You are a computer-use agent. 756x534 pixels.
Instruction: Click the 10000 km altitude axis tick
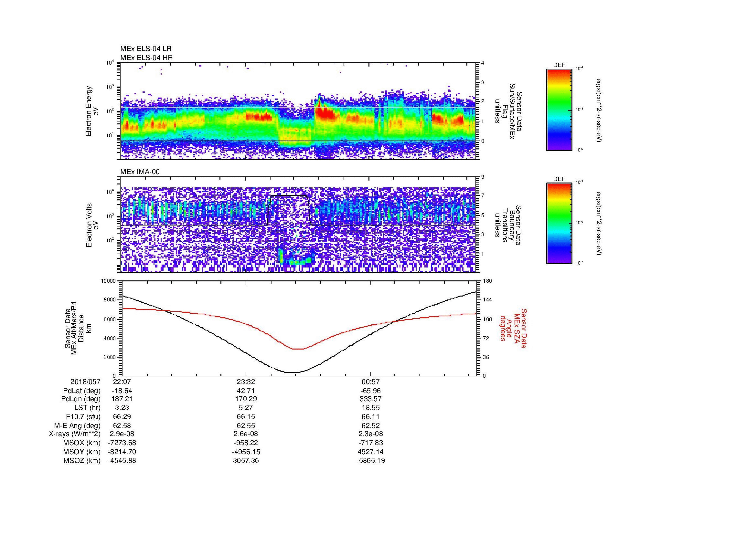(x=109, y=281)
